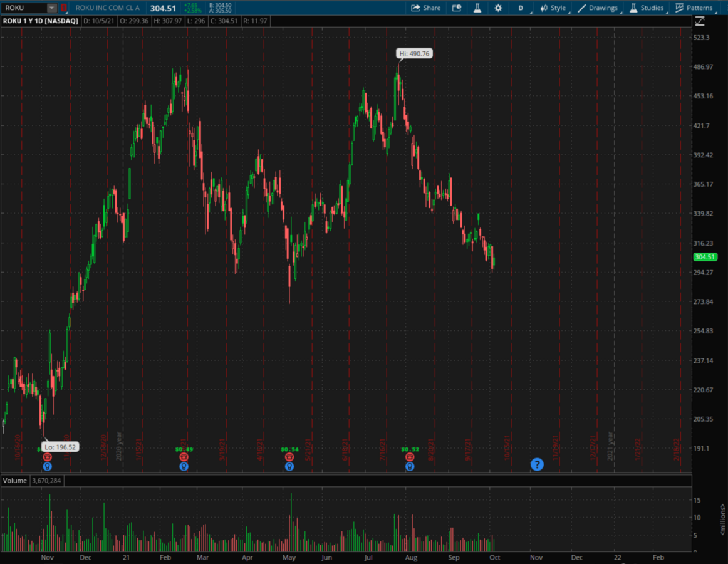Image resolution: width=728 pixels, height=564 pixels.
Task: Click the millions volume axis label
Action: [722, 520]
